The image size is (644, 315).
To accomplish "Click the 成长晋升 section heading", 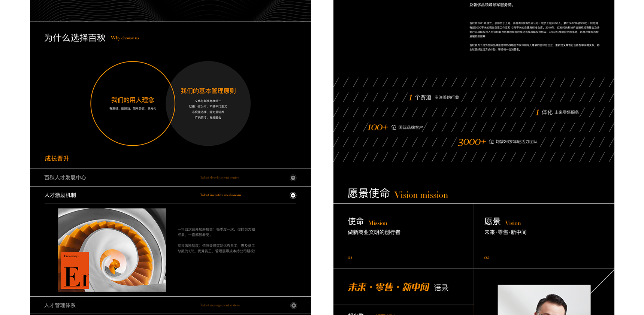I will point(57,158).
